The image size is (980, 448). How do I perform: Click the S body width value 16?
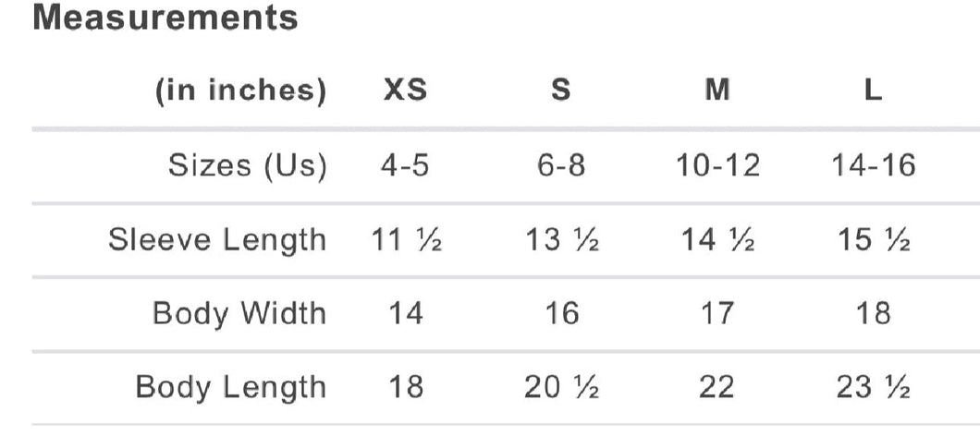(560, 313)
